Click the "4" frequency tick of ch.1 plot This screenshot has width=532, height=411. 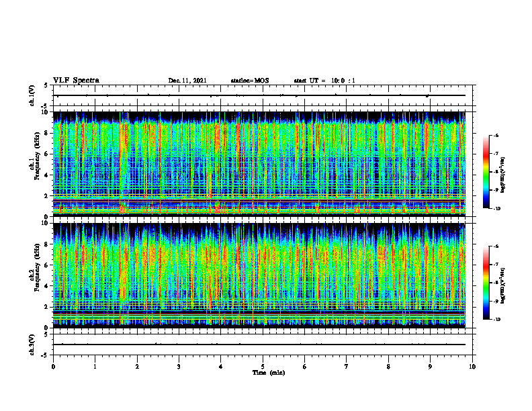coord(46,175)
